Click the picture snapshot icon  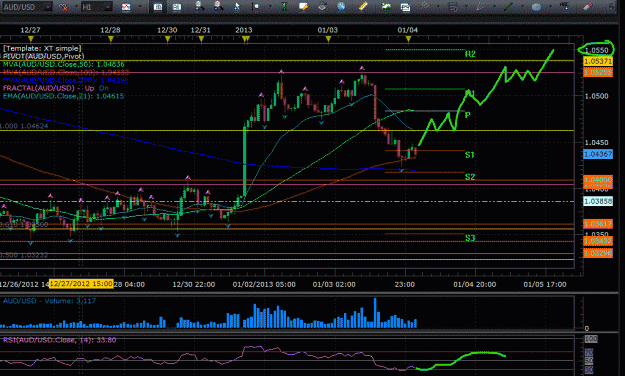click(386, 6)
